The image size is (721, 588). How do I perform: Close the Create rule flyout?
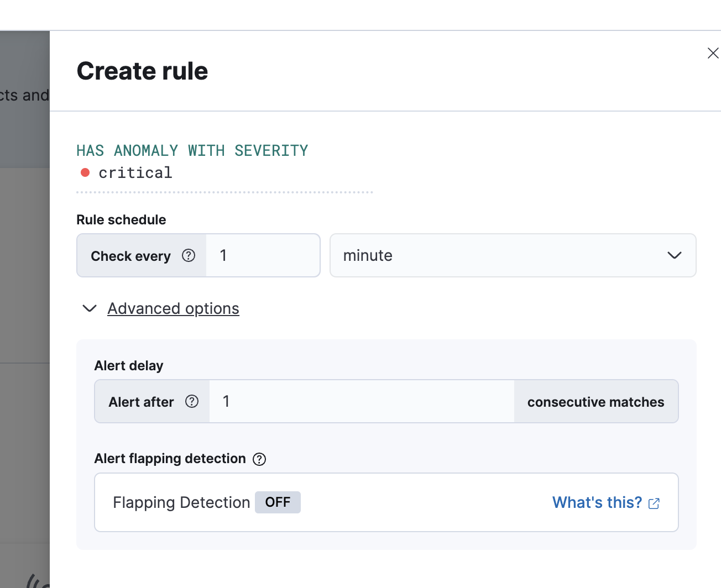point(713,53)
